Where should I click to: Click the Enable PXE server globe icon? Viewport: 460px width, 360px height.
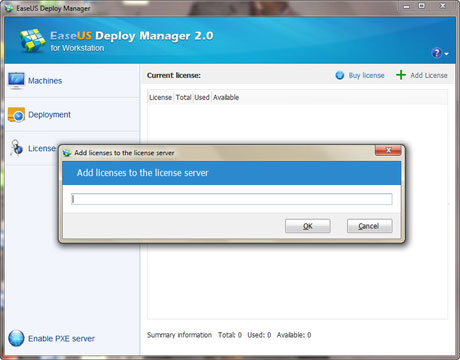tap(16, 338)
